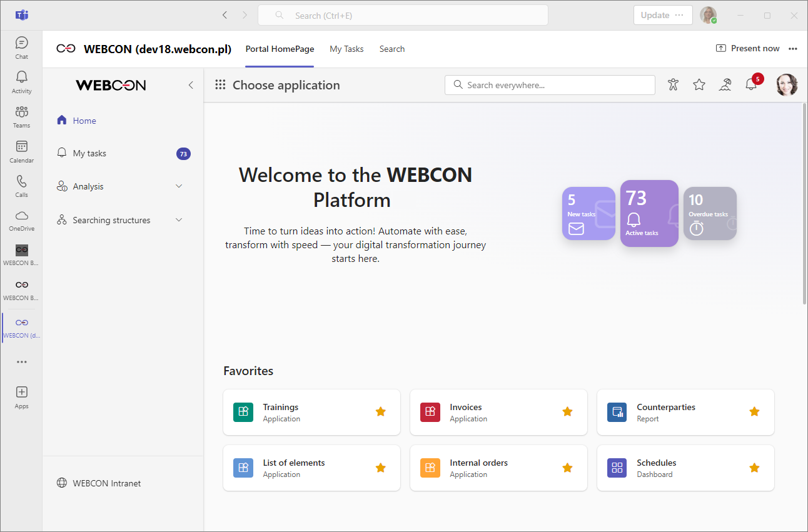
Task: Go forward using the title bar arrow
Action: tap(245, 16)
